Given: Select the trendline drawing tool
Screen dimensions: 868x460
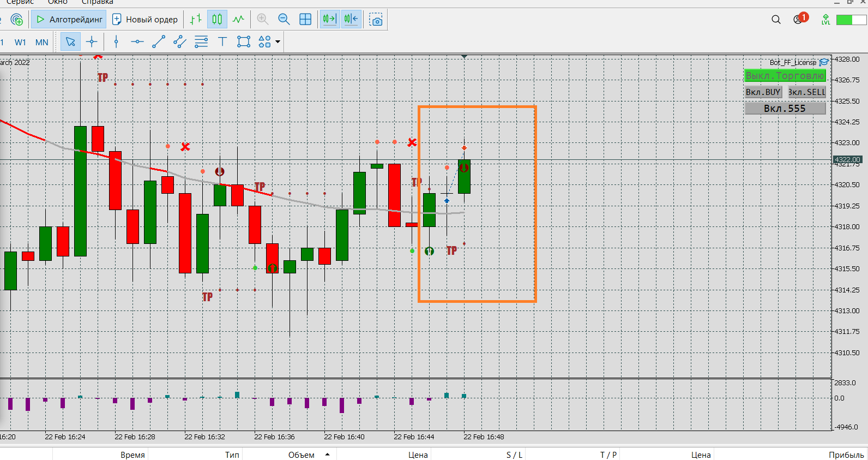Looking at the screenshot, I should (159, 42).
